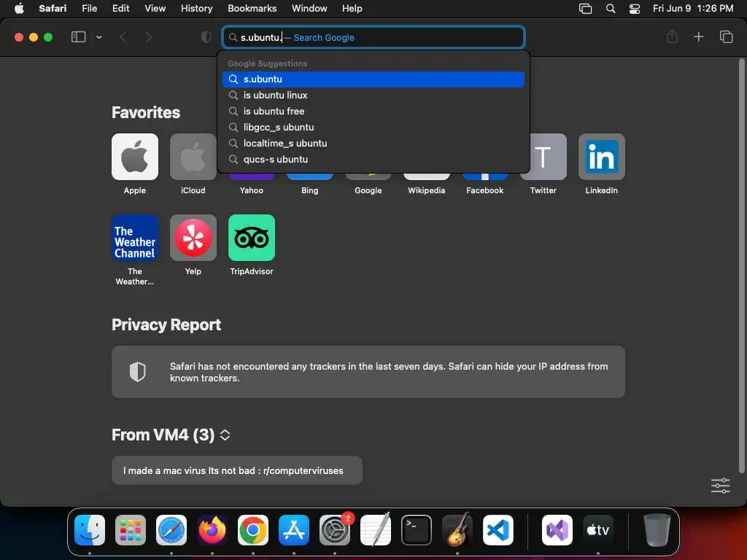Image resolution: width=747 pixels, height=560 pixels.
Task: Open the Help menu
Action: [x=352, y=8]
